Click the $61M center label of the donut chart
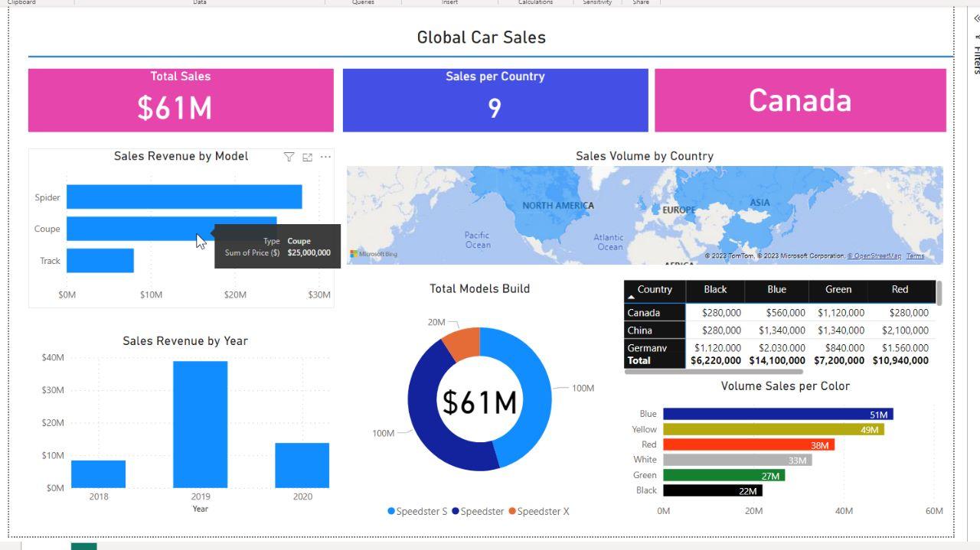 [x=479, y=402]
